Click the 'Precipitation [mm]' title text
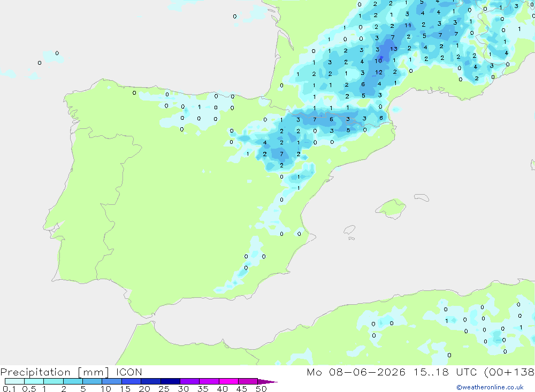Image resolution: width=535 pixels, height=392 pixels. coord(55,372)
